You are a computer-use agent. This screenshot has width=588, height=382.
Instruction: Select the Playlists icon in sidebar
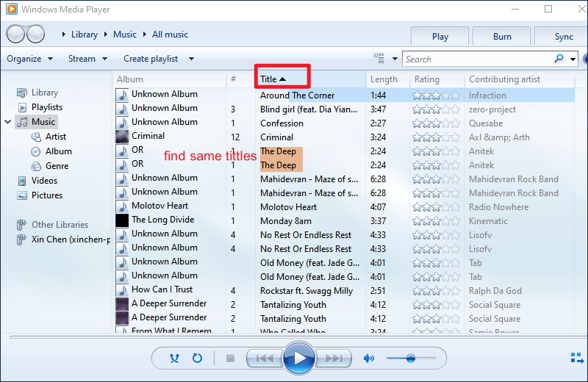[x=23, y=107]
